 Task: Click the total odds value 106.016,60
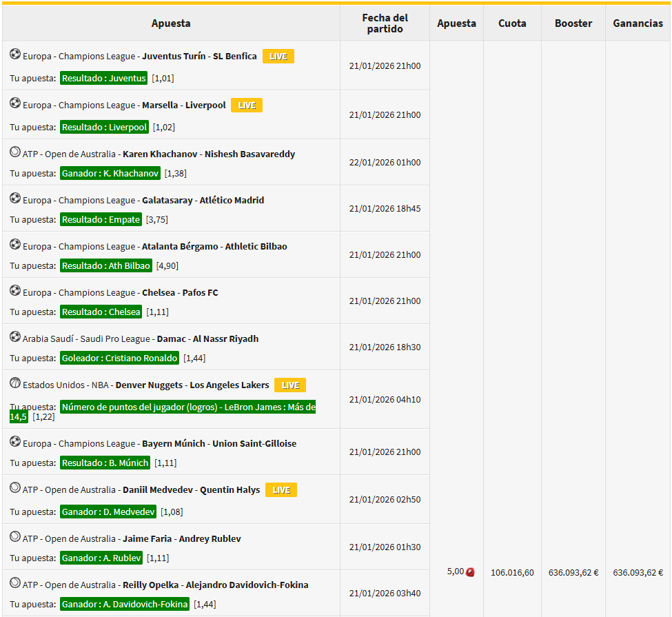point(512,572)
